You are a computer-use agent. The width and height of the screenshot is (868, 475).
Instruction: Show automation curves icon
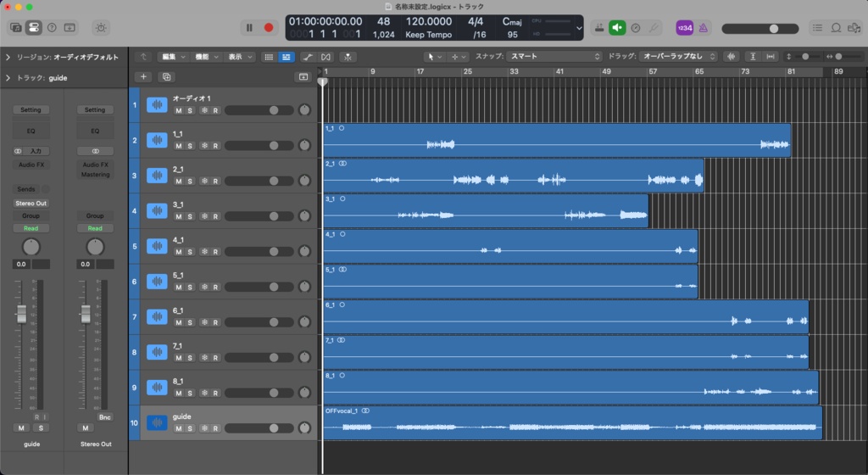308,57
